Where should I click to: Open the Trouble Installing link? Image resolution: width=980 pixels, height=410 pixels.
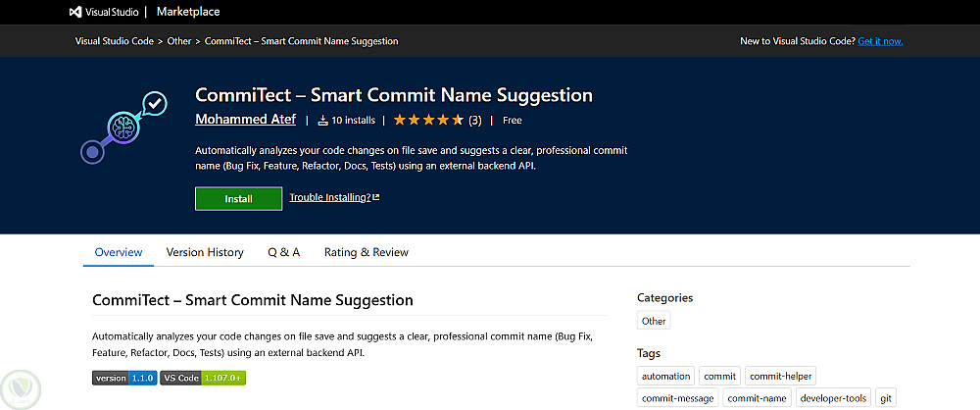pos(329,198)
